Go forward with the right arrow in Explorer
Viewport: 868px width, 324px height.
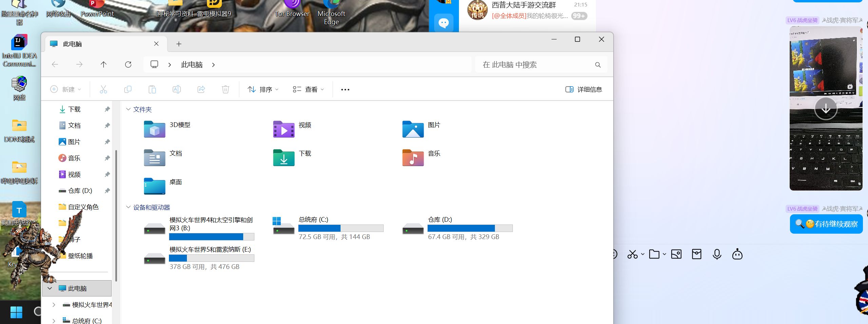tap(79, 65)
